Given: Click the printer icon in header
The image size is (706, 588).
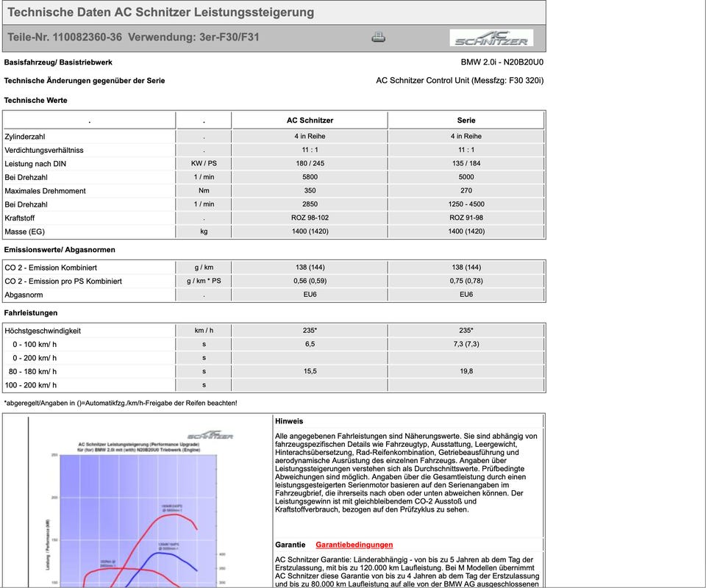Looking at the screenshot, I should click(378, 37).
